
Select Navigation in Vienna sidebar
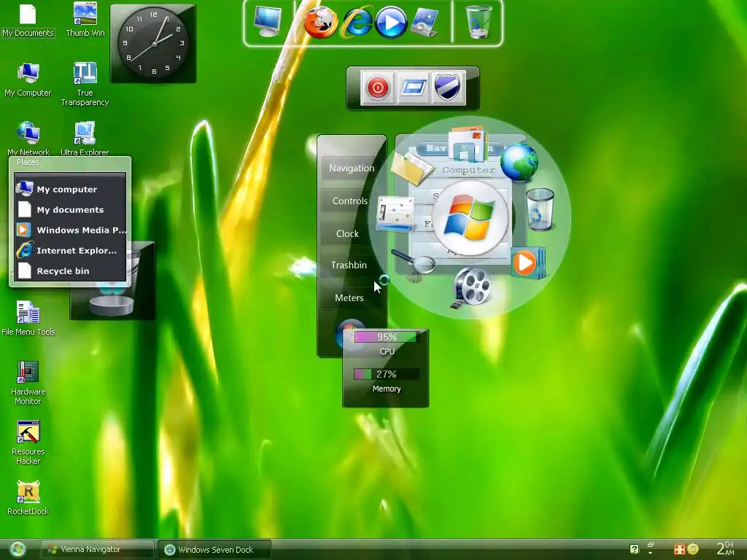[352, 168]
